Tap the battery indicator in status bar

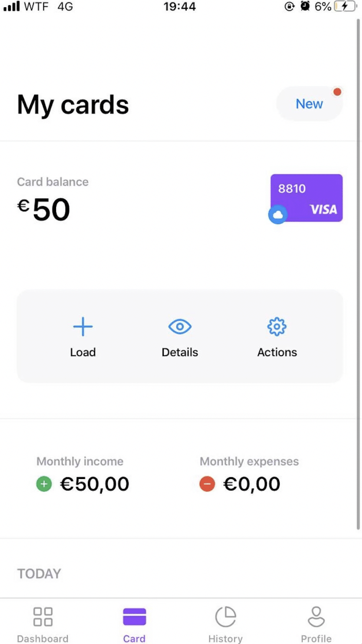tap(345, 7)
